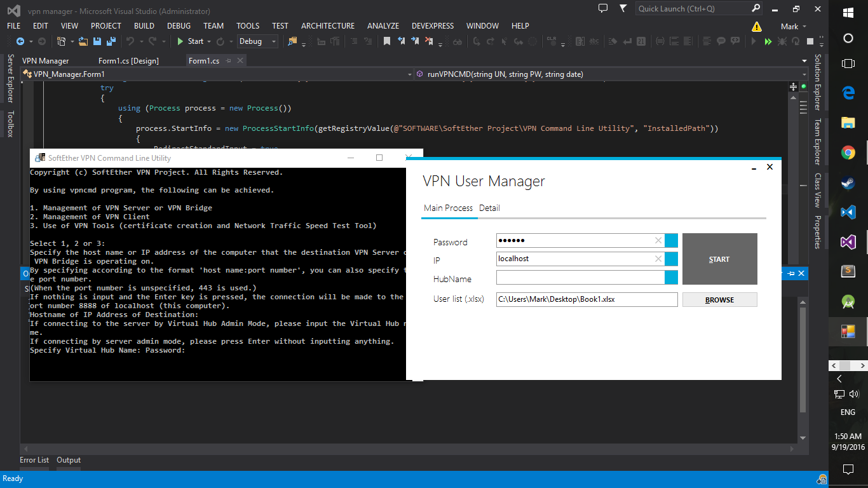The height and width of the screenshot is (488, 868).
Task: Select the Detail tab in VPN User Manager
Action: [x=489, y=208]
